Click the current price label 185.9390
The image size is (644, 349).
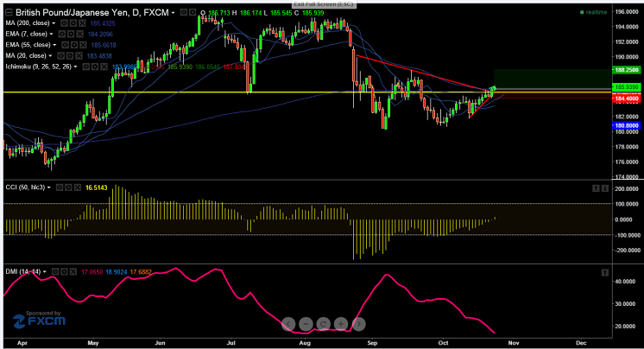[626, 87]
